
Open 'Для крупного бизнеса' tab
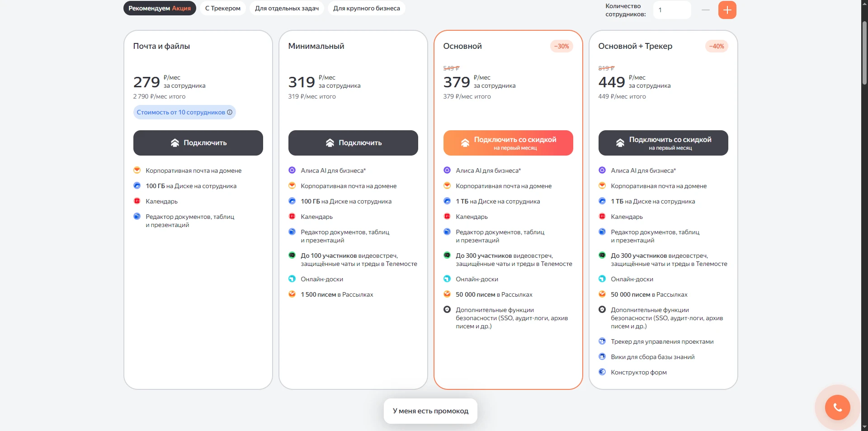[367, 8]
